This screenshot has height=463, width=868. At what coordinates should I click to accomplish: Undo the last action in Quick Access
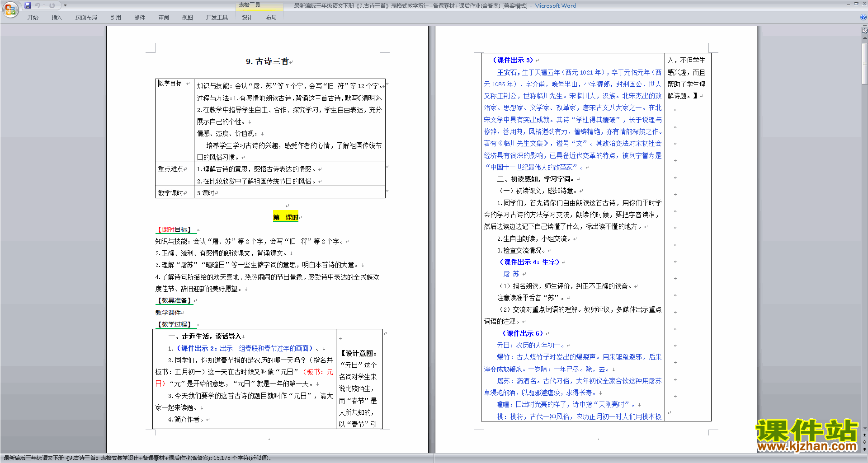38,5
